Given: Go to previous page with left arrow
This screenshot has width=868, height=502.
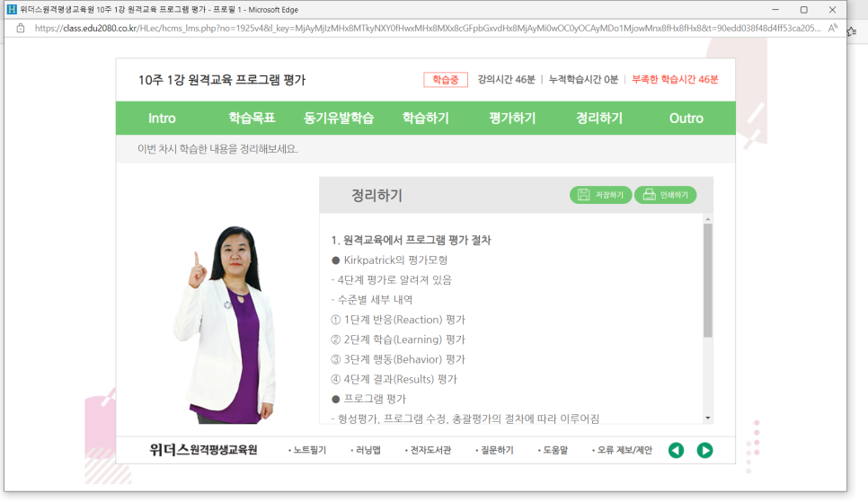Looking at the screenshot, I should point(676,451).
